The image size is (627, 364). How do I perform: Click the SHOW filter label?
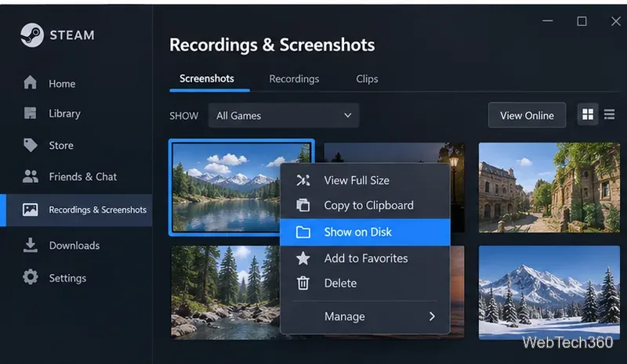(x=184, y=116)
